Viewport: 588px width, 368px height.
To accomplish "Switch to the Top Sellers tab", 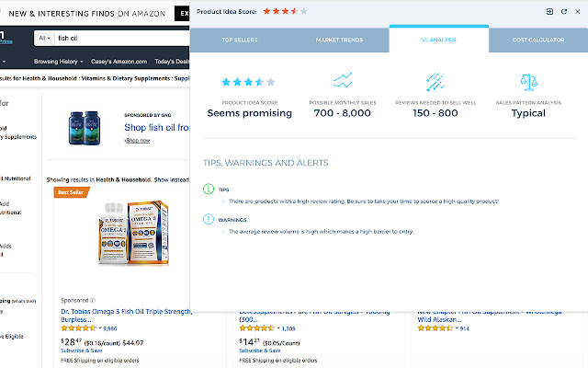I will 240,40.
